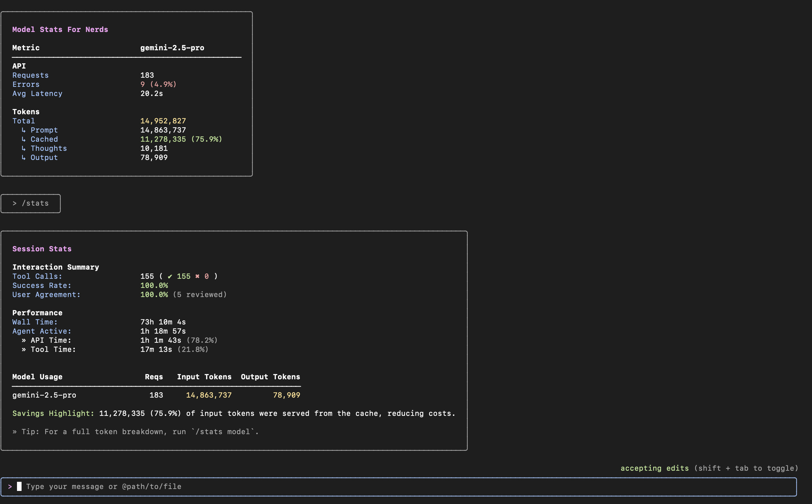The width and height of the screenshot is (812, 504).
Task: Click the Requests value '183' under API
Action: coord(147,75)
